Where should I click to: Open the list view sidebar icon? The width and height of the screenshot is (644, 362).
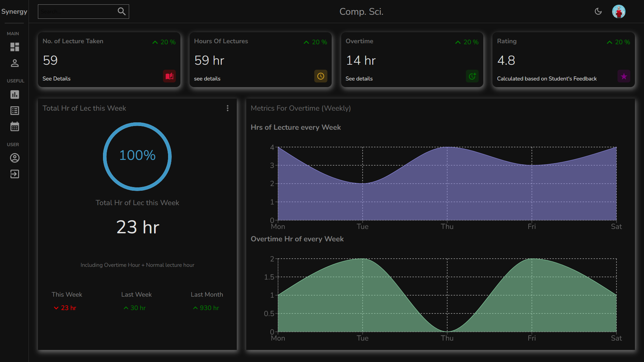pos(14,111)
